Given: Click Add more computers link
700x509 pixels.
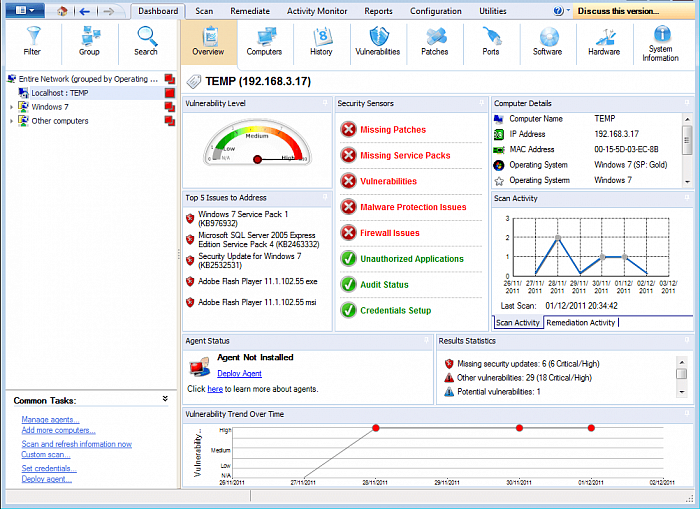Looking at the screenshot, I should tap(58, 430).
